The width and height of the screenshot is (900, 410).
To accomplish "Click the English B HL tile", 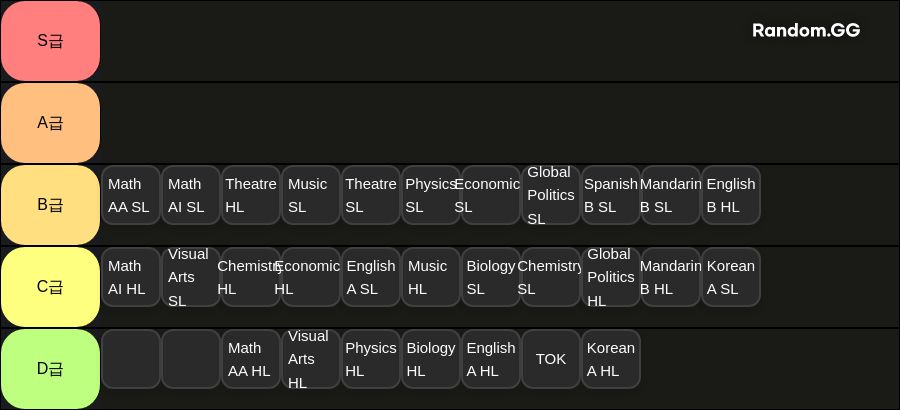I will [731, 195].
